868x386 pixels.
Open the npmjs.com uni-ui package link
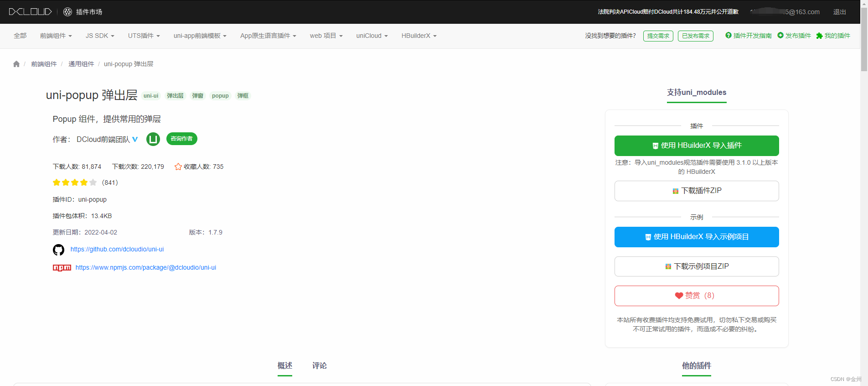[146, 267]
